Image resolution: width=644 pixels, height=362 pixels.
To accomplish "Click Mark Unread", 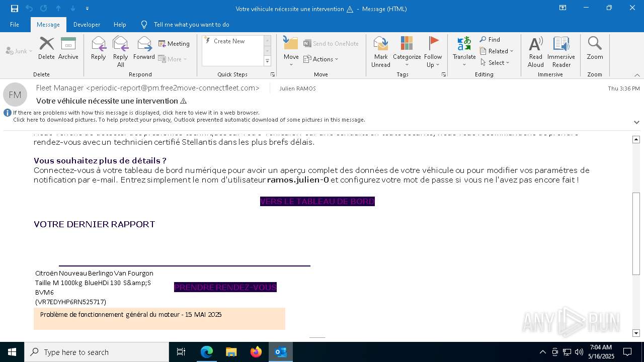I will tap(381, 51).
